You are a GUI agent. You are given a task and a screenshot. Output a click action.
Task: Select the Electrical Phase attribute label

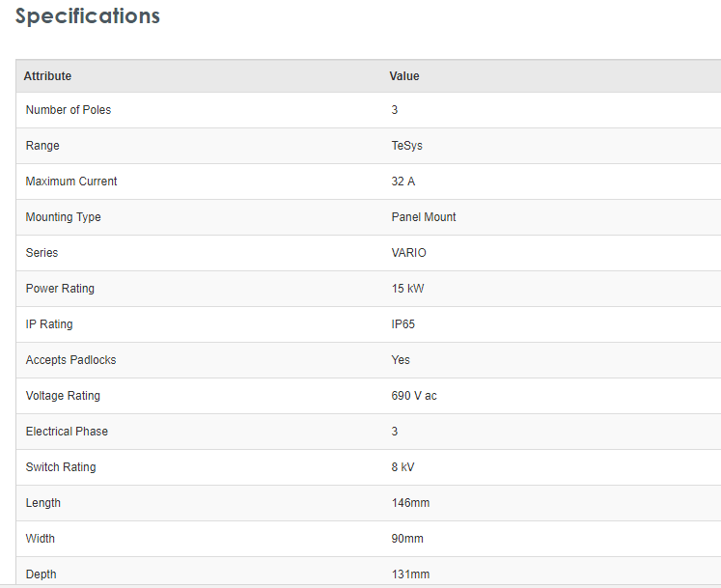pos(67,432)
